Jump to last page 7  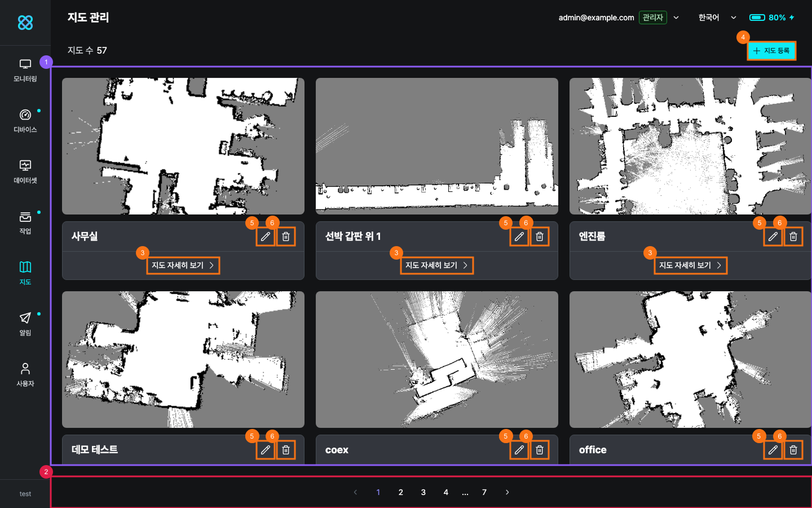pos(484,492)
